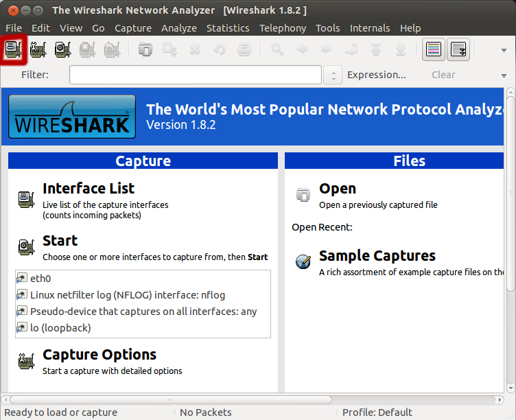Start a new capture from the toolbar

click(x=62, y=49)
